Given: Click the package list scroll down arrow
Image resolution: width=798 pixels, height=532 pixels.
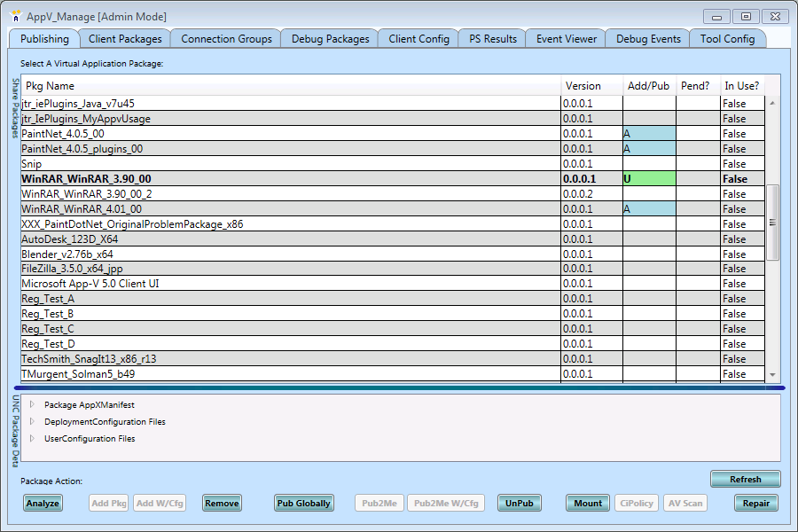Looking at the screenshot, I should pos(772,375).
